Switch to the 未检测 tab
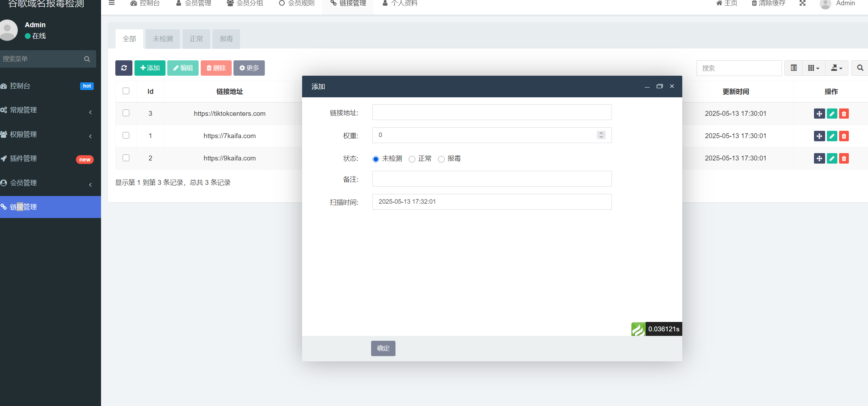 (x=162, y=39)
